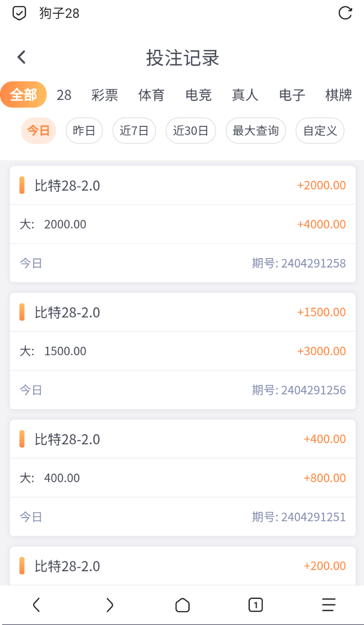This screenshot has height=625, width=364.
Task: Click the shield security icon
Action: [19, 13]
